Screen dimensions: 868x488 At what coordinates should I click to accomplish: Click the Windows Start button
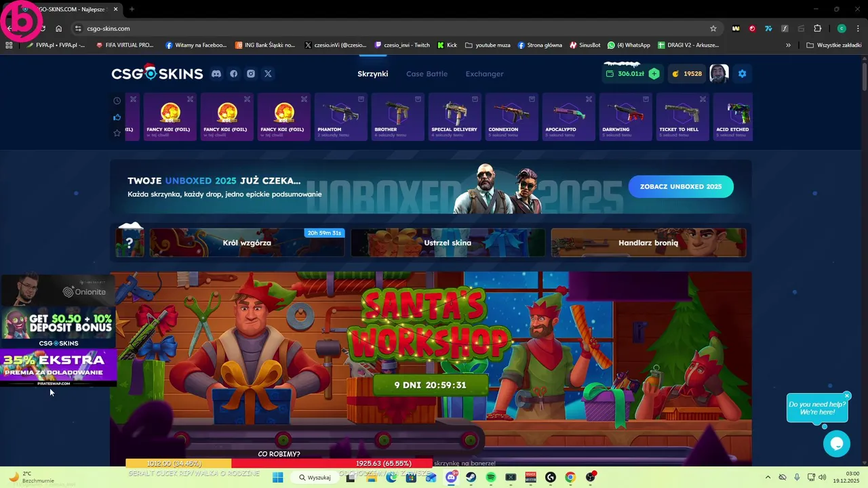[x=277, y=477]
